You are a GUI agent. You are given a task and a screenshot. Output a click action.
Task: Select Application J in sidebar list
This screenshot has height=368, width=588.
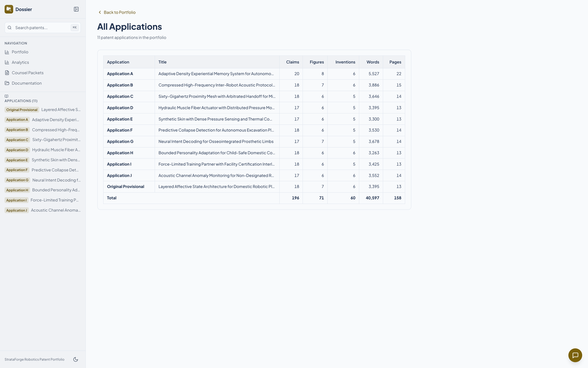[x=43, y=210]
